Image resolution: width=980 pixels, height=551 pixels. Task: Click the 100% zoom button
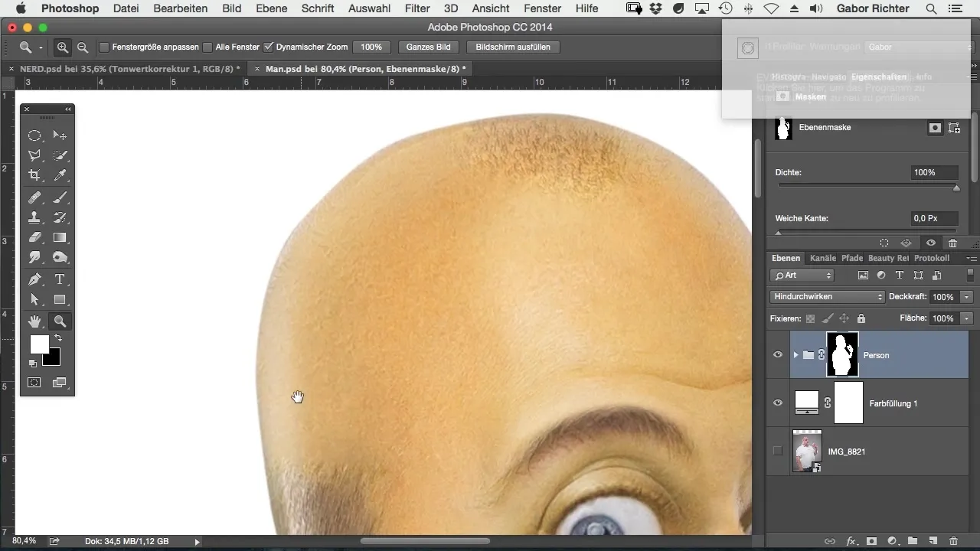point(371,47)
